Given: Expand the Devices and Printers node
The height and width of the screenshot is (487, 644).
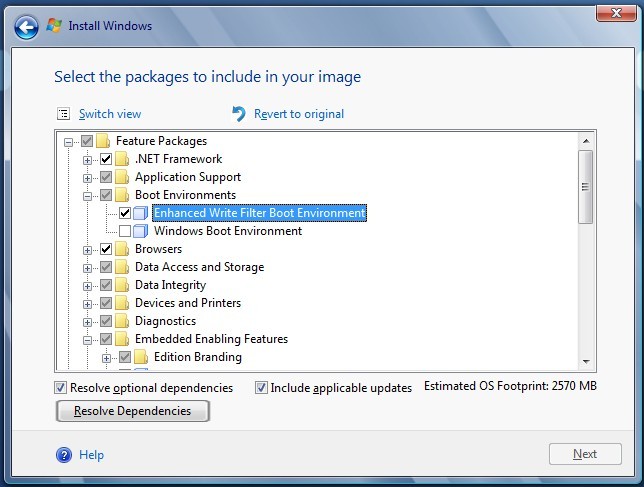Looking at the screenshot, I should click(87, 305).
